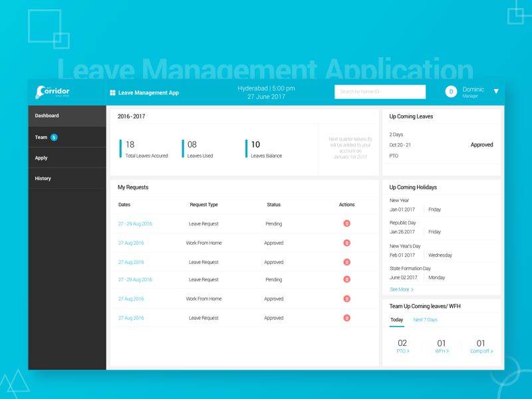Open the Team sidebar item
The width and height of the screenshot is (532, 399).
67,137
